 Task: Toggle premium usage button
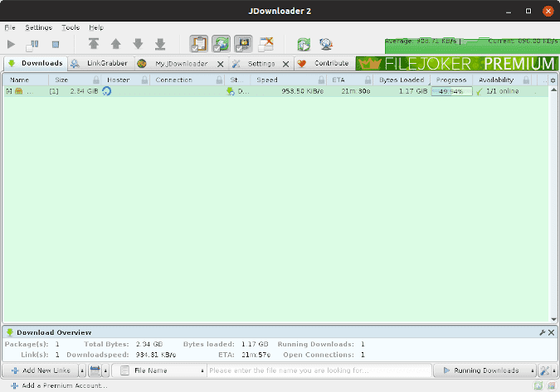pyautogui.click(x=243, y=44)
